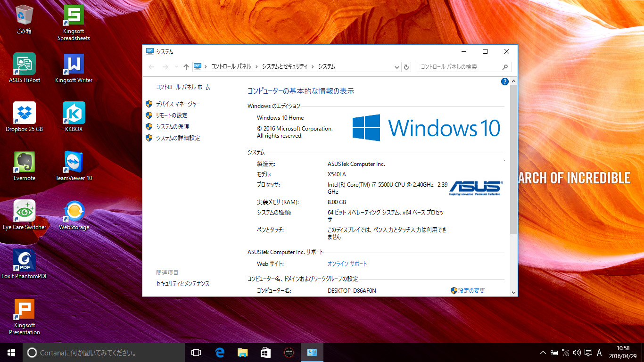Go up one level with the Up arrow

[x=186, y=67]
